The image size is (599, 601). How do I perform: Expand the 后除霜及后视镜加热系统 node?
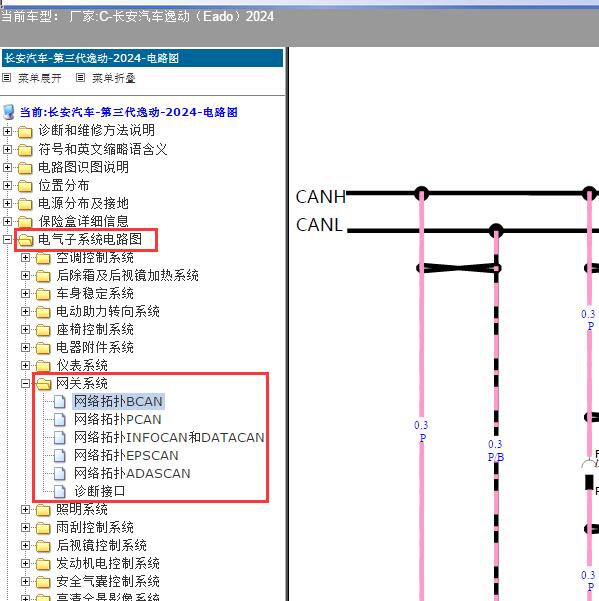click(x=25, y=276)
